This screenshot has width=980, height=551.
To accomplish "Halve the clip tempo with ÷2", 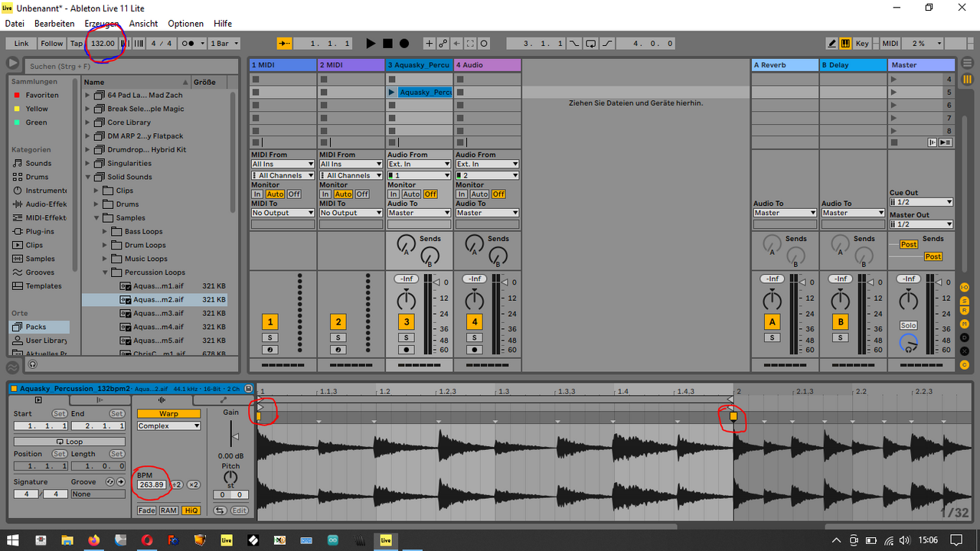I will 176,484.
